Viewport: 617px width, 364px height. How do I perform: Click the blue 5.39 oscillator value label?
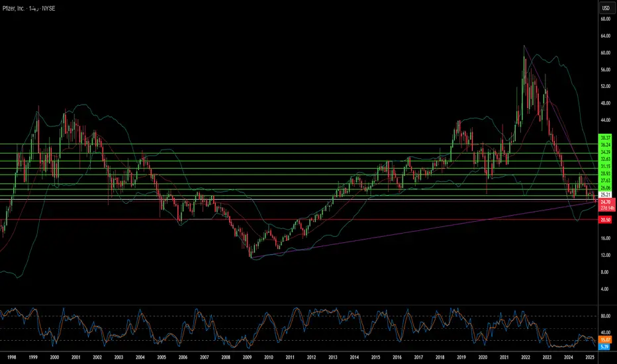pyautogui.click(x=604, y=346)
